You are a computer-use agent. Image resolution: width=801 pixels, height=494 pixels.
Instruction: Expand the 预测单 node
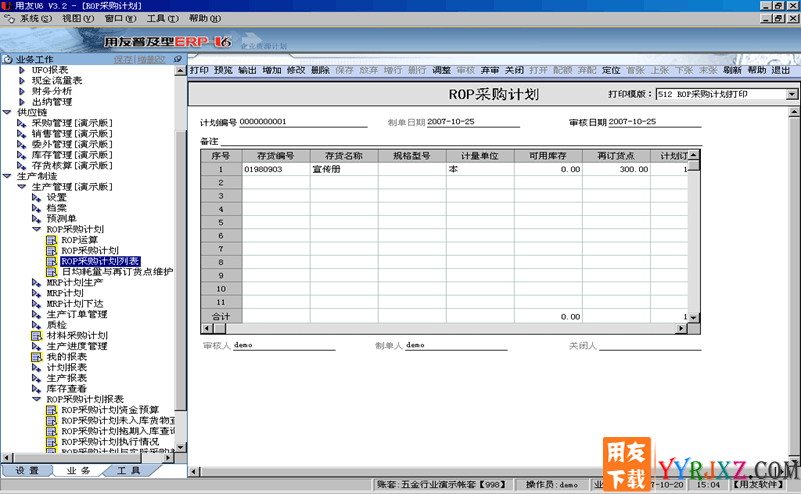click(x=36, y=219)
